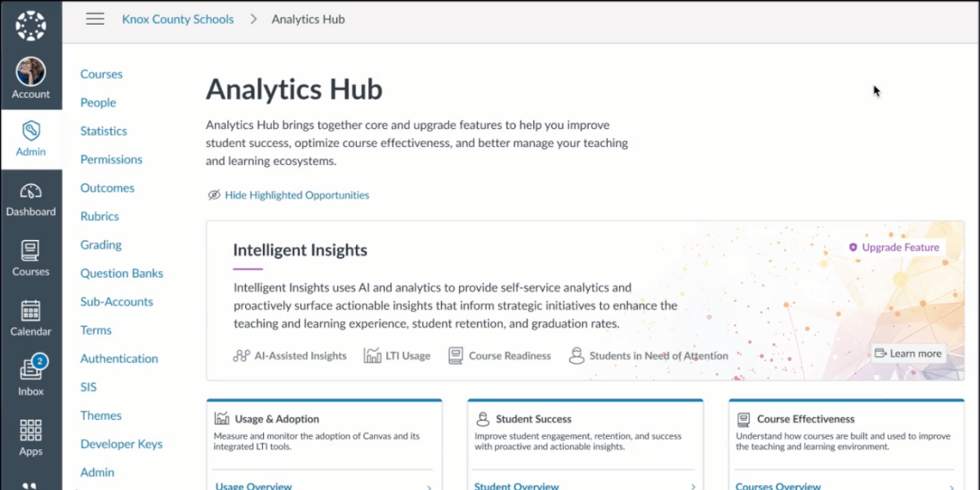This screenshot has width=980, height=490.
Task: Click the Learn more button
Action: click(908, 354)
